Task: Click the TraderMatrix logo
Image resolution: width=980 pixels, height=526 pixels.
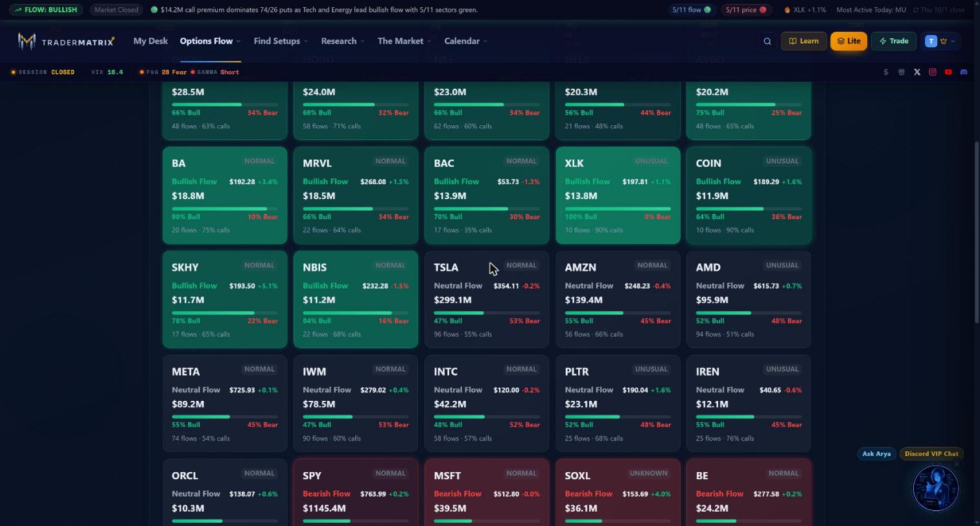Action: click(x=66, y=42)
